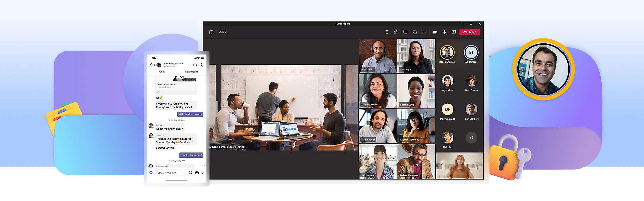Select the 'Thanks Laurence!' message
The image size is (644, 201).
click(191, 155)
